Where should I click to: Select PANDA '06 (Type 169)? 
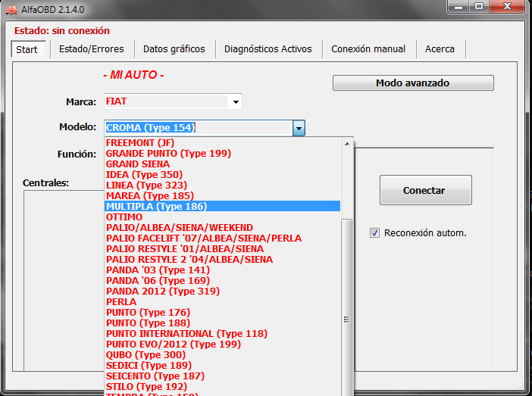point(222,280)
